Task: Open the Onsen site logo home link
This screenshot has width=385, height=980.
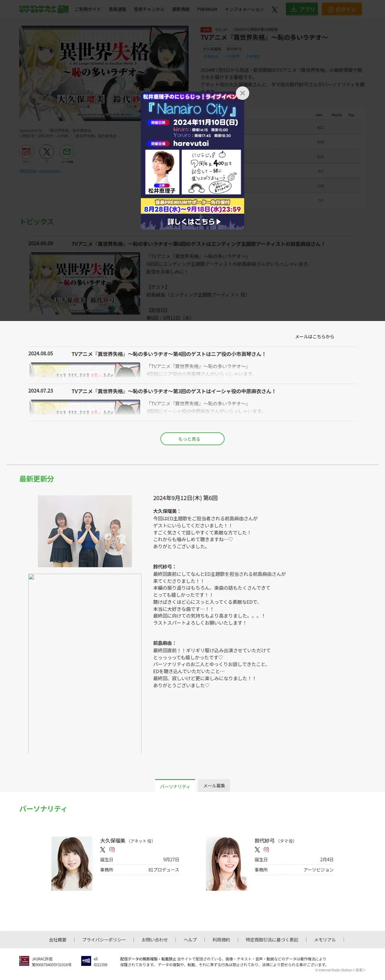Action: coord(44,9)
